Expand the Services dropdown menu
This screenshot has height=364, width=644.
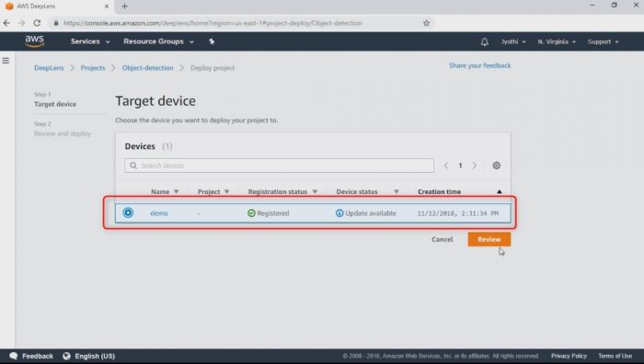pos(90,41)
